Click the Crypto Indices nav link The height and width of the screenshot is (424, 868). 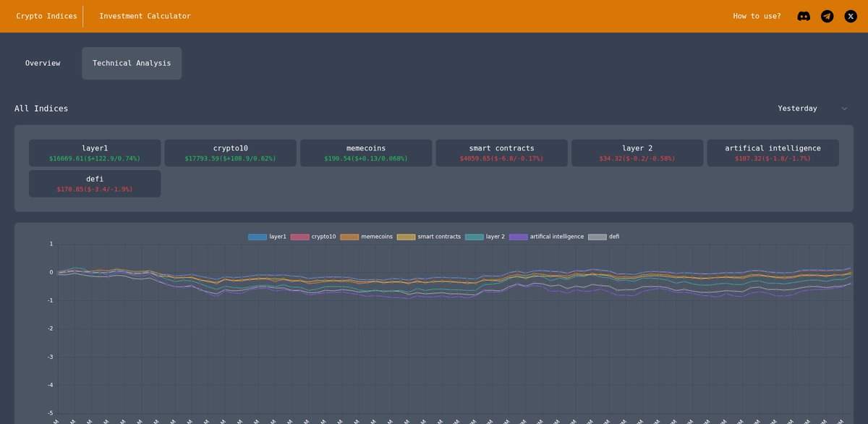(x=46, y=16)
